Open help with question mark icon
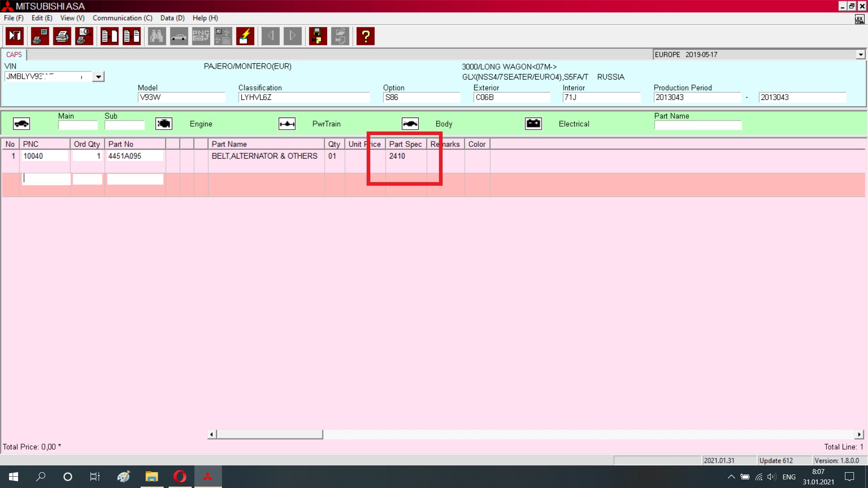Image resolution: width=868 pixels, height=488 pixels. (x=365, y=36)
